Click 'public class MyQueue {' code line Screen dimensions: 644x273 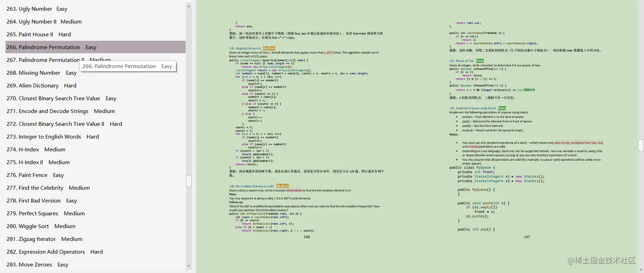tap(472, 168)
